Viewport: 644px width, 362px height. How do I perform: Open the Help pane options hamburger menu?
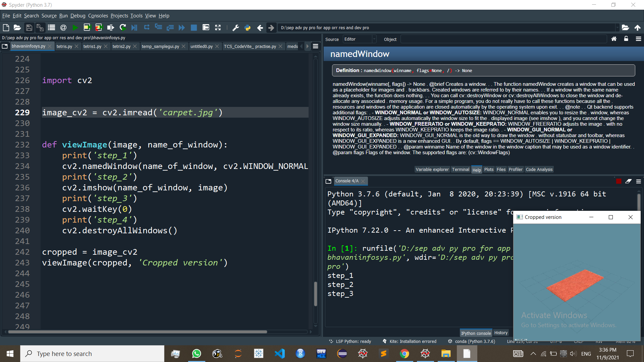(638, 39)
